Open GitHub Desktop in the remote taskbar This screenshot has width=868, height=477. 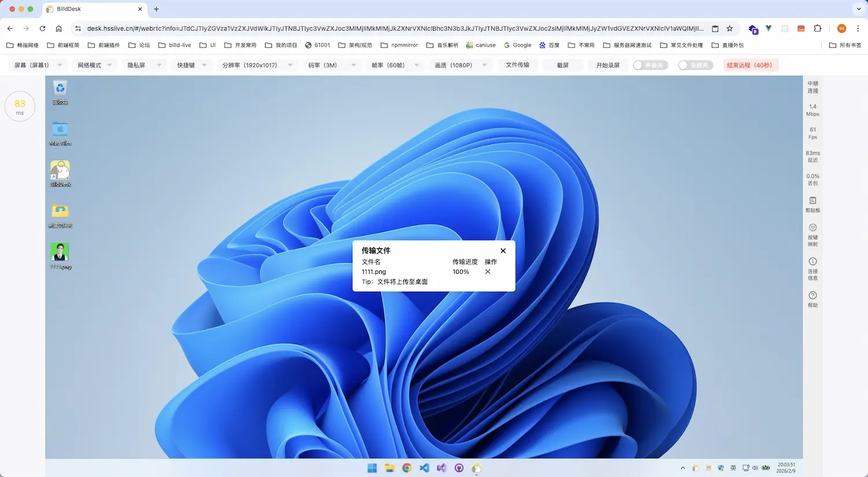click(459, 468)
